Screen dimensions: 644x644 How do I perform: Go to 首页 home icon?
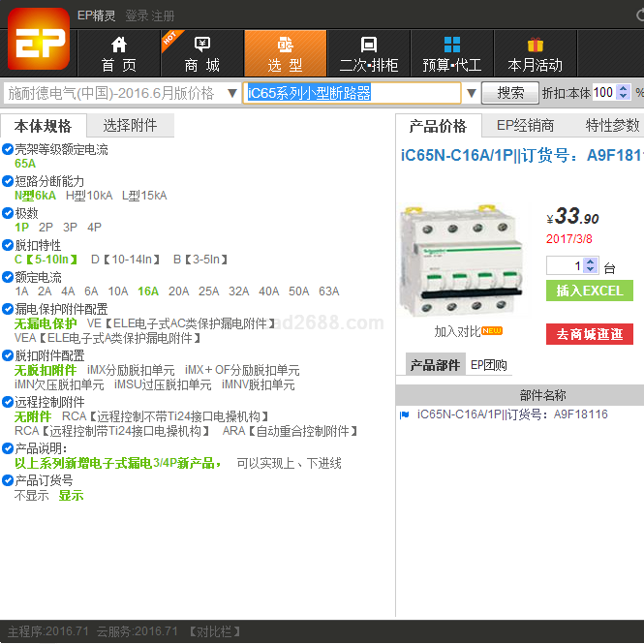pos(119,45)
